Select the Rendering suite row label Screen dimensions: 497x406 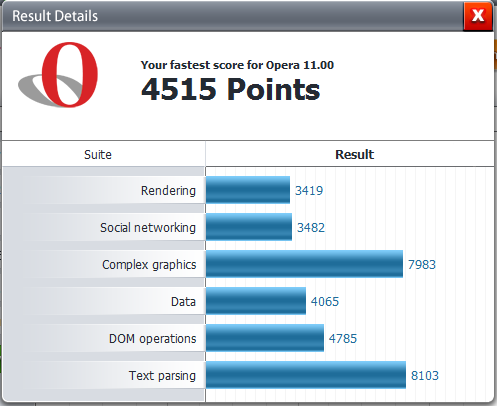[168, 190]
